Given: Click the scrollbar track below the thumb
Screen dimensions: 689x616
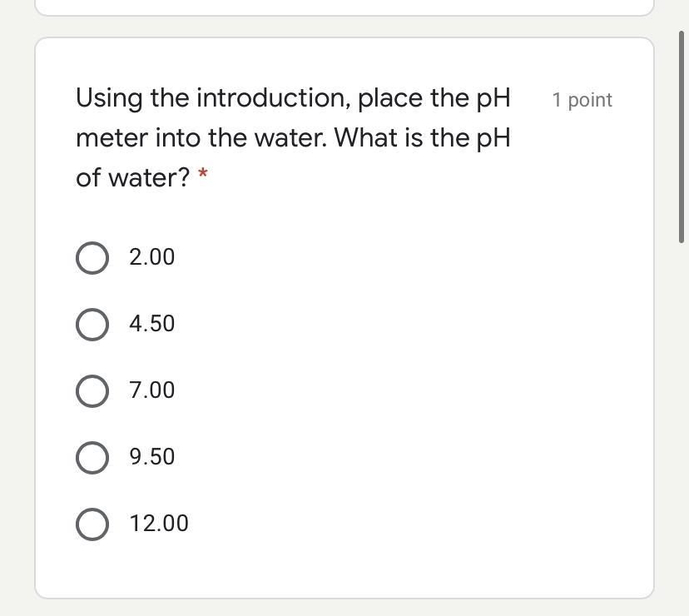Looking at the screenshot, I should point(682,416).
